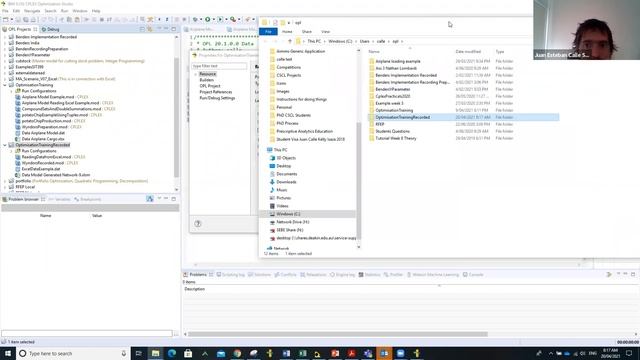Open Word from the taskbar
Screen dimensions: 640x360
tap(286, 353)
